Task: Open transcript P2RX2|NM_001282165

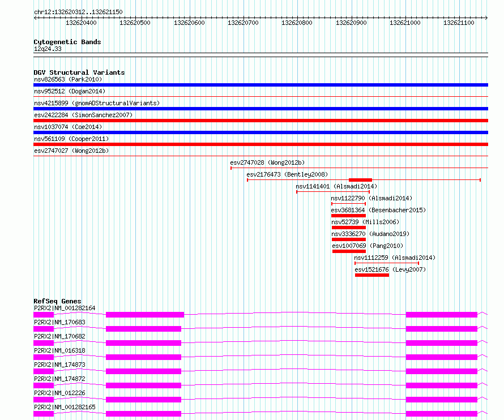Action: (65, 407)
